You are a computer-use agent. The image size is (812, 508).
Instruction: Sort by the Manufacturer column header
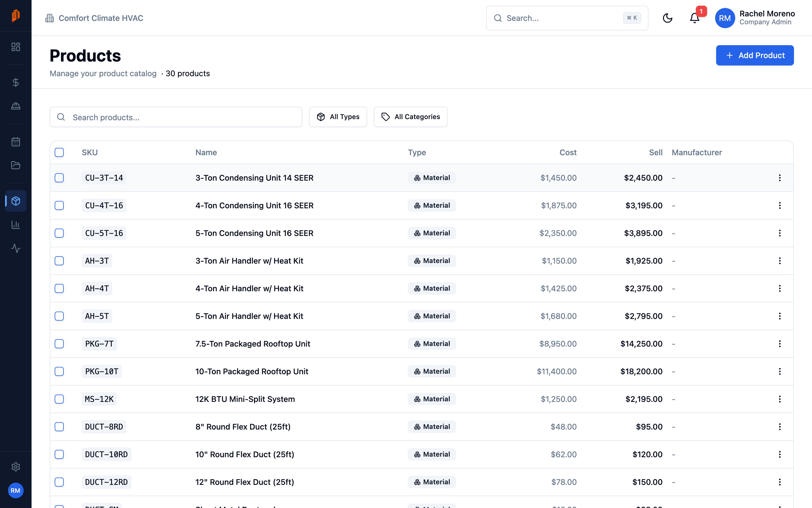point(697,152)
